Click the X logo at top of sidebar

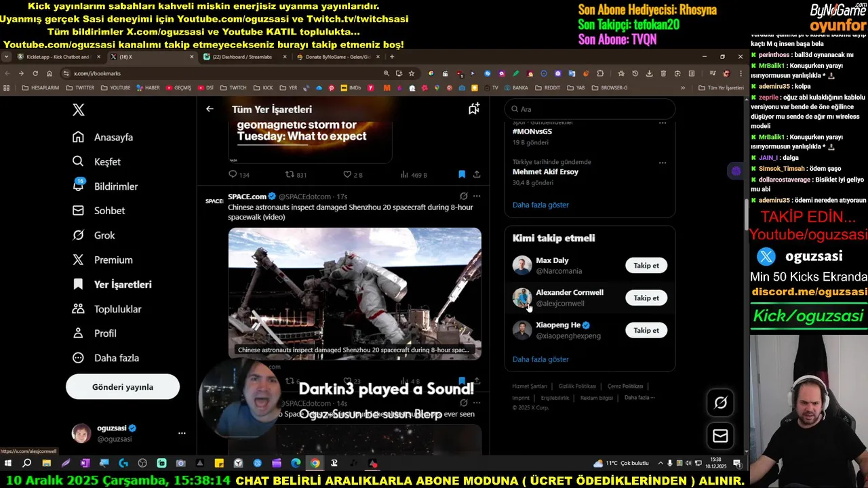coord(79,110)
